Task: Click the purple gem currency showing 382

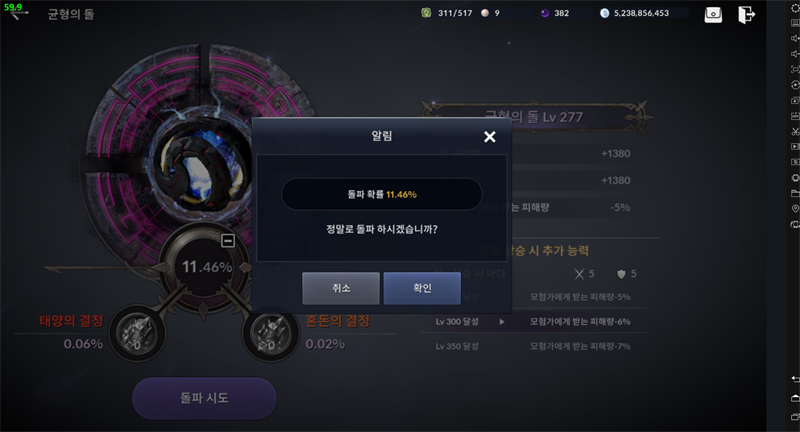Action: point(545,13)
